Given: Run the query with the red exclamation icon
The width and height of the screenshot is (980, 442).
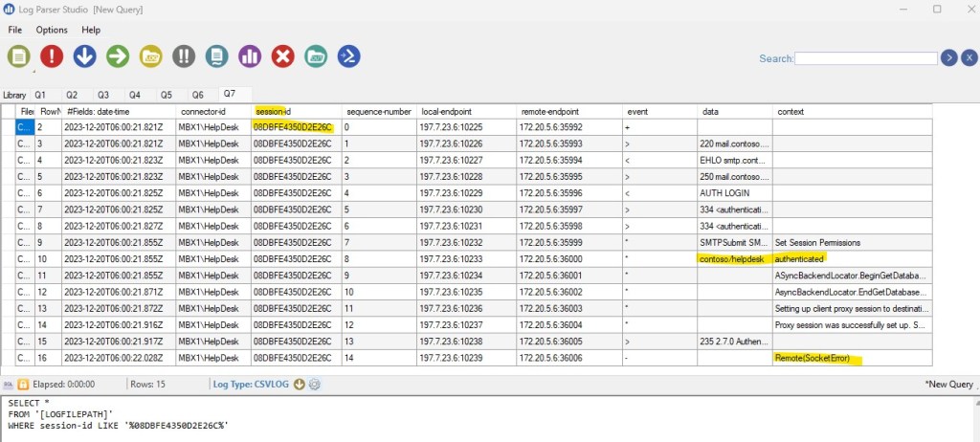Looking at the screenshot, I should pos(52,56).
